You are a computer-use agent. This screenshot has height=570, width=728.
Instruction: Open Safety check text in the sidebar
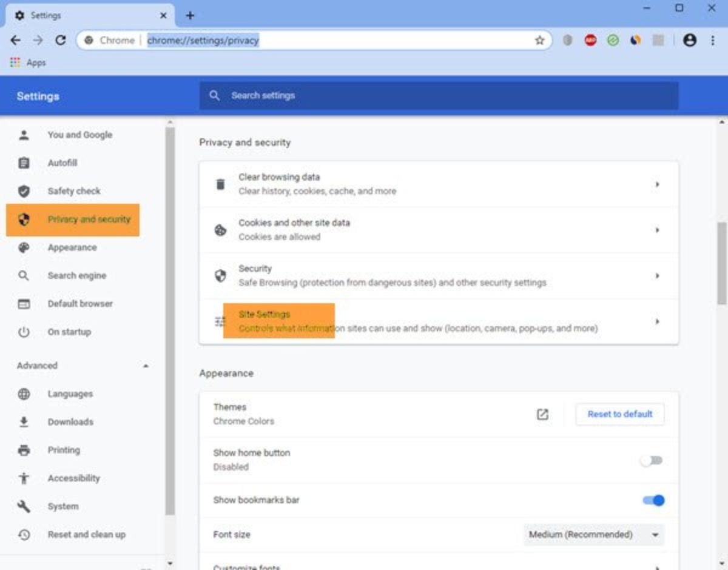coord(74,191)
